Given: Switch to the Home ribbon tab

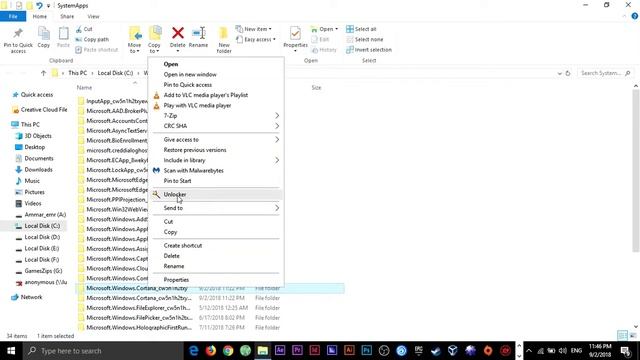Looking at the screenshot, I should (x=40, y=16).
